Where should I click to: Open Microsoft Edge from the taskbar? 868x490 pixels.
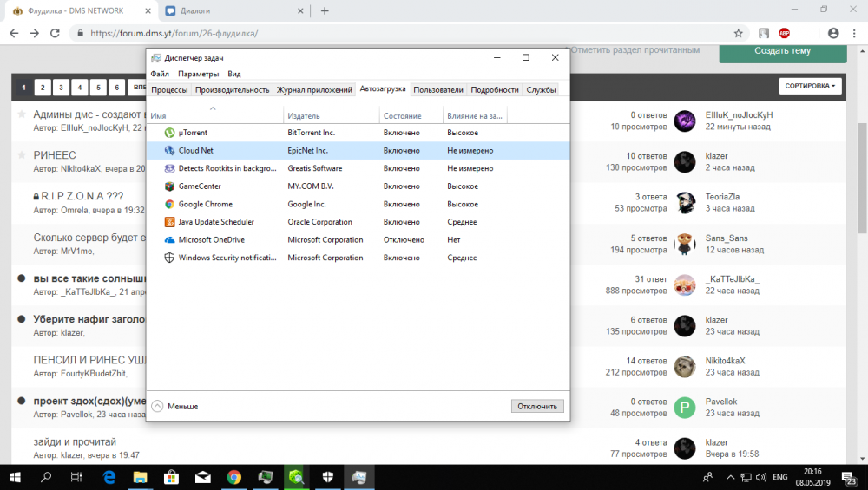[x=110, y=476]
